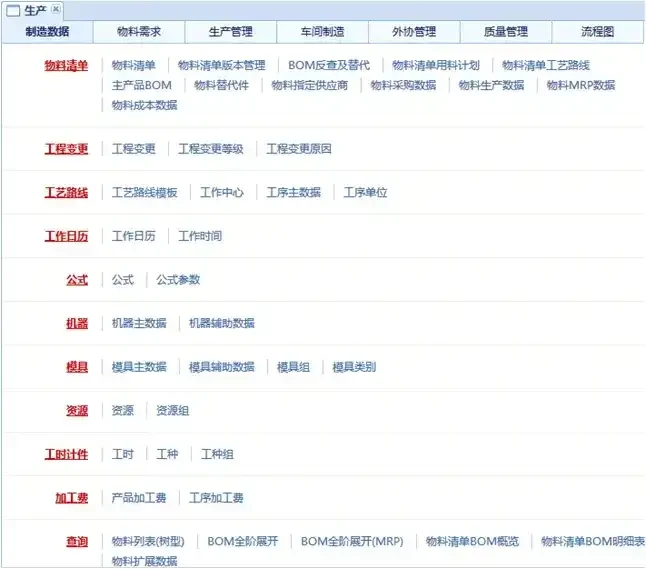Open 模具类别
The width and height of the screenshot is (646, 569).
(x=354, y=367)
